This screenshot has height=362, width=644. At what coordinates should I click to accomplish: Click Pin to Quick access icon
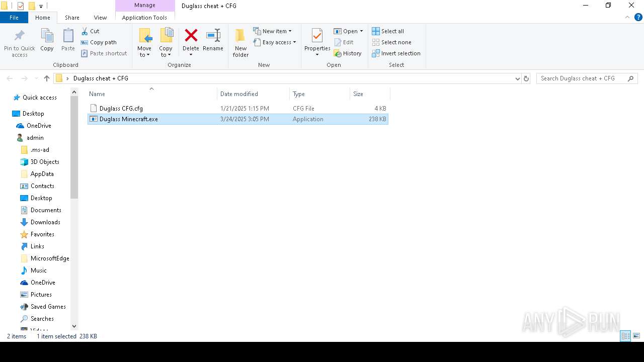point(19,36)
